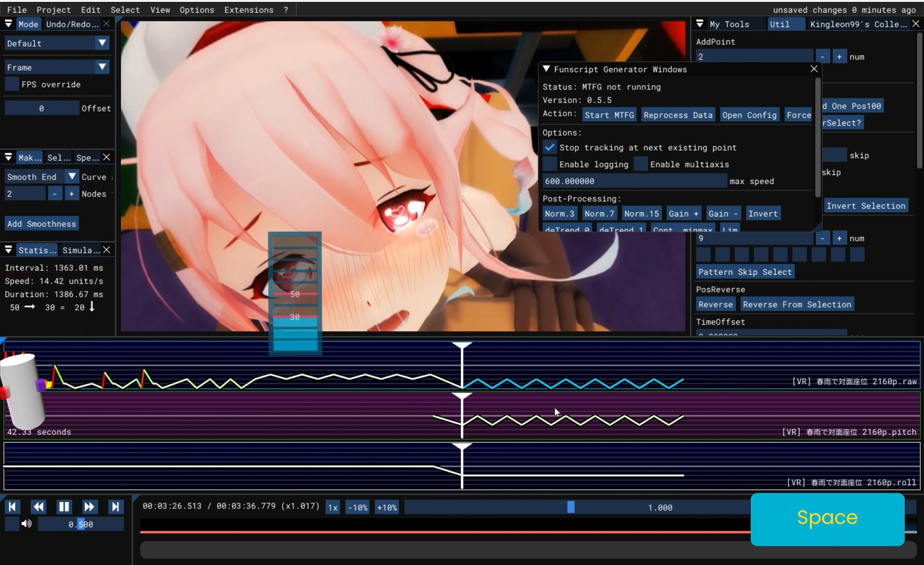Open the File menu
The width and height of the screenshot is (924, 565).
(17, 10)
